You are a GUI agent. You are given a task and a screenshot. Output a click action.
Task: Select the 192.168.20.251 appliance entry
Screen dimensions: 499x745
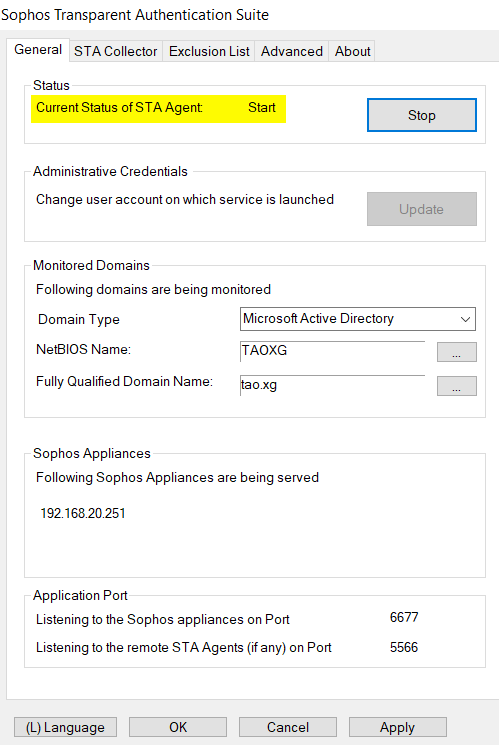click(83, 513)
